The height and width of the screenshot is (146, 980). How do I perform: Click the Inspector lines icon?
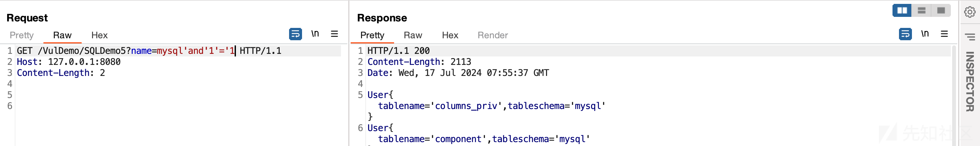(x=970, y=37)
